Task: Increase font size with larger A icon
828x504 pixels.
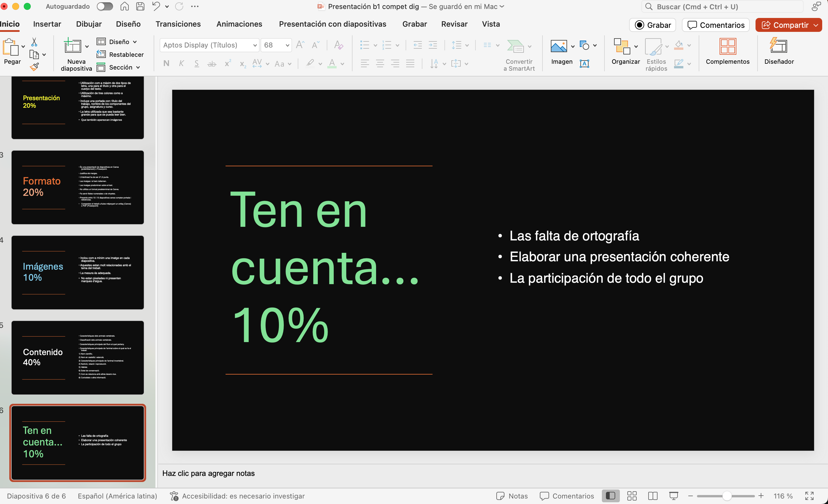Action: coord(300,45)
